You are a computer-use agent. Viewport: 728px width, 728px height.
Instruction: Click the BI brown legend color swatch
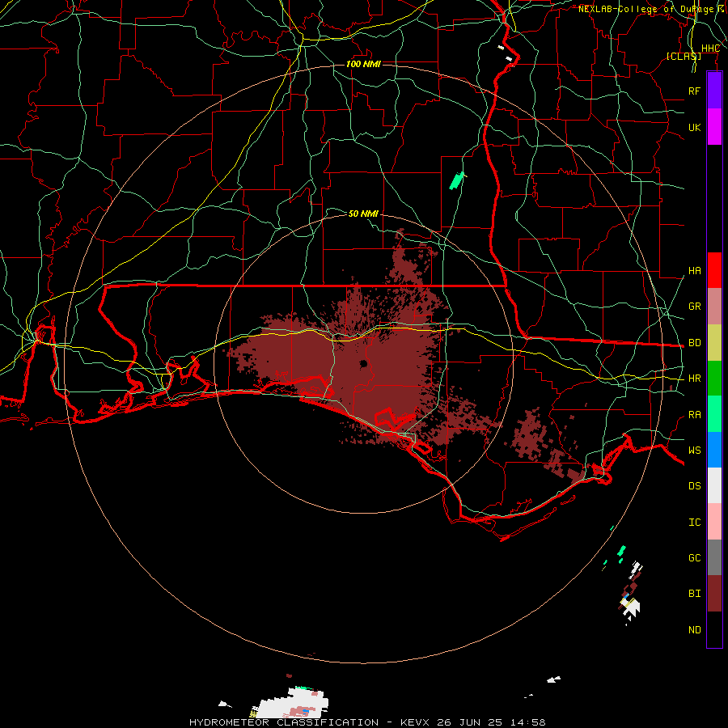[714, 594]
